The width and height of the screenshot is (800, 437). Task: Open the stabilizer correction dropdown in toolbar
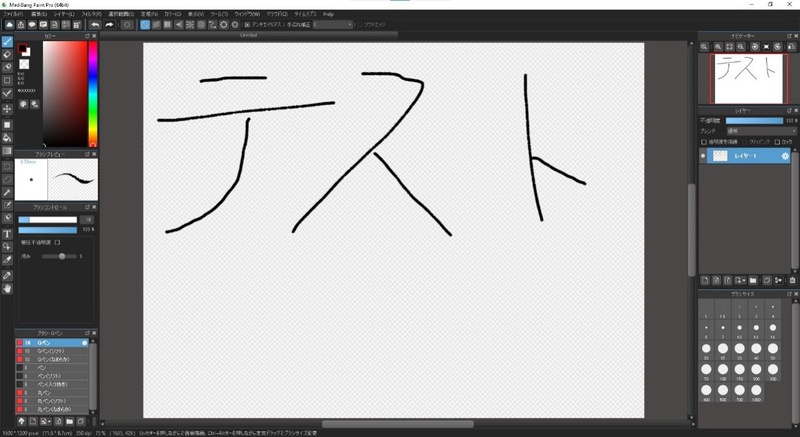coord(333,24)
